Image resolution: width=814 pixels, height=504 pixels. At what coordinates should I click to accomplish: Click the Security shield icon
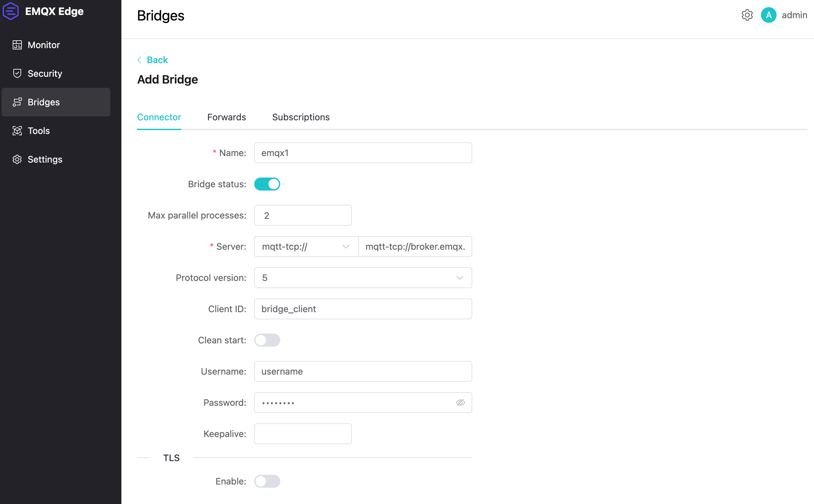coord(17,73)
